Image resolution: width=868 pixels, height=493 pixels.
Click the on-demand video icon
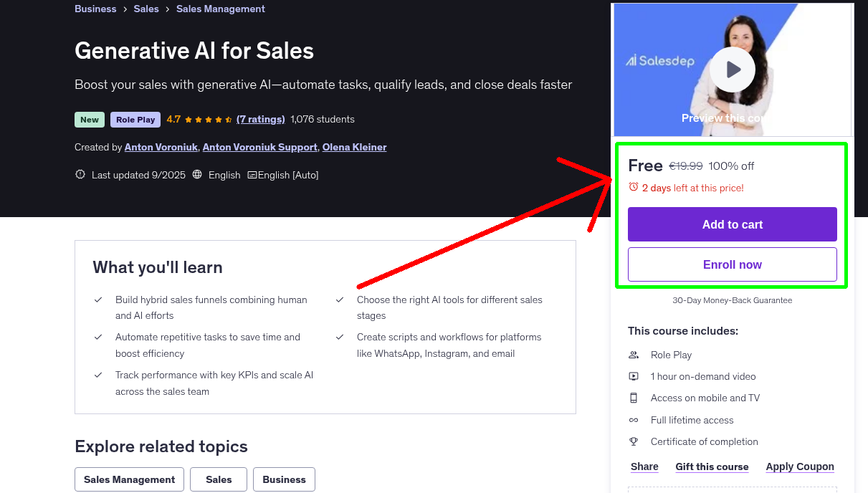click(634, 376)
